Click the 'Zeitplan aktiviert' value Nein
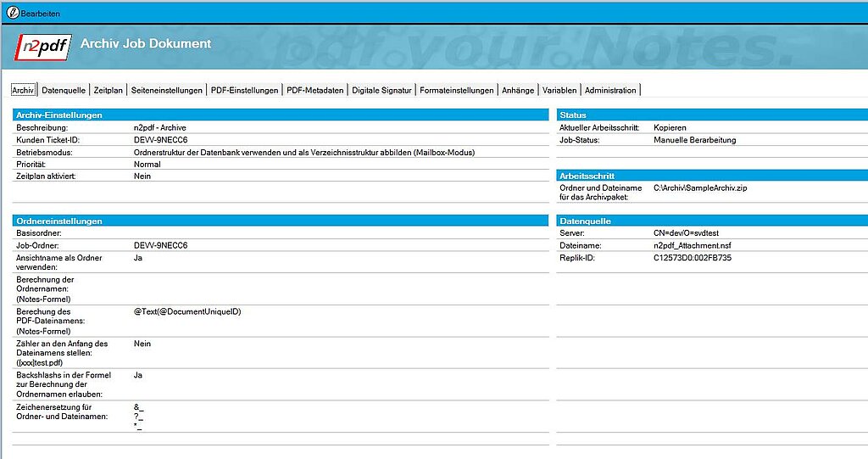The height and width of the screenshot is (459, 868). tap(142, 176)
